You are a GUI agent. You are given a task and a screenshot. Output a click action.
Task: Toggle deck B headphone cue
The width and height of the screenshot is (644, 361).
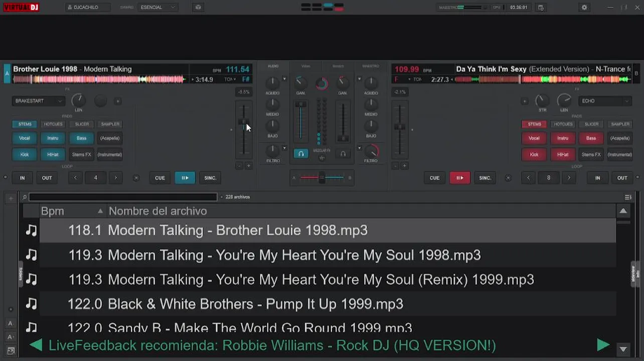[343, 154]
